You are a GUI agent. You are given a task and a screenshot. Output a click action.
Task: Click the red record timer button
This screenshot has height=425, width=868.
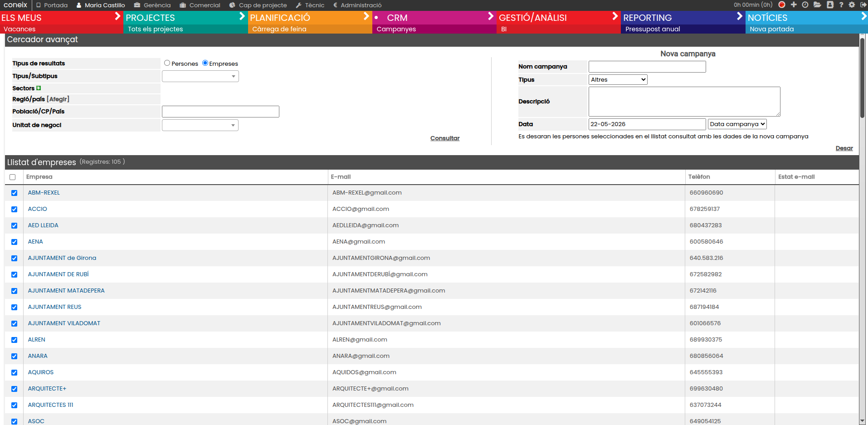(782, 5)
